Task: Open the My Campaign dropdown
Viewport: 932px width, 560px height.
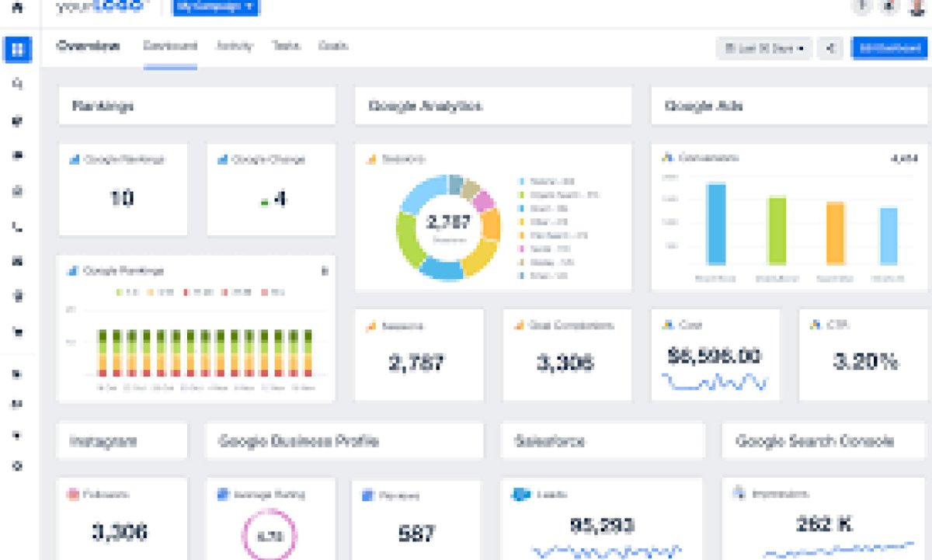Action: pos(214,8)
